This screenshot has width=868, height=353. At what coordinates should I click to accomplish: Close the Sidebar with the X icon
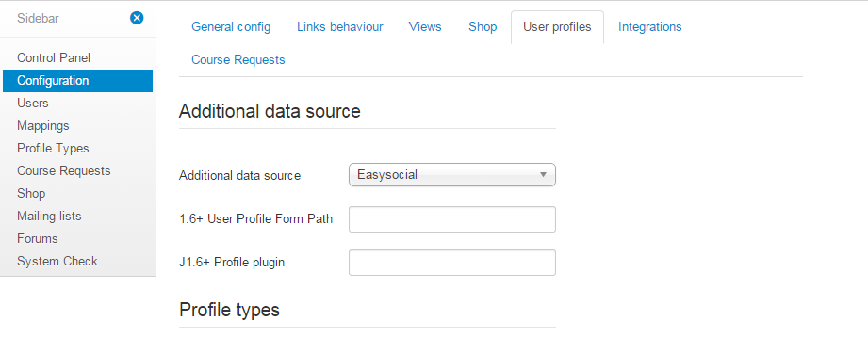[x=137, y=18]
